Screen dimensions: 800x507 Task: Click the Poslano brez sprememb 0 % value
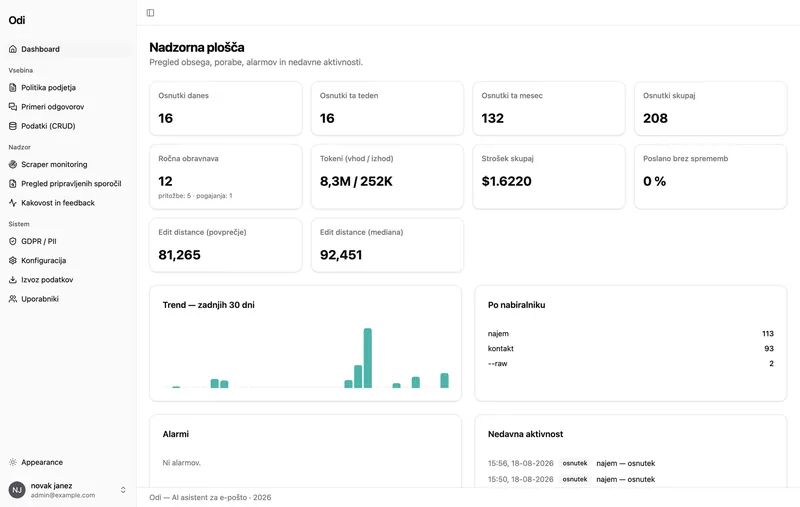(x=655, y=182)
